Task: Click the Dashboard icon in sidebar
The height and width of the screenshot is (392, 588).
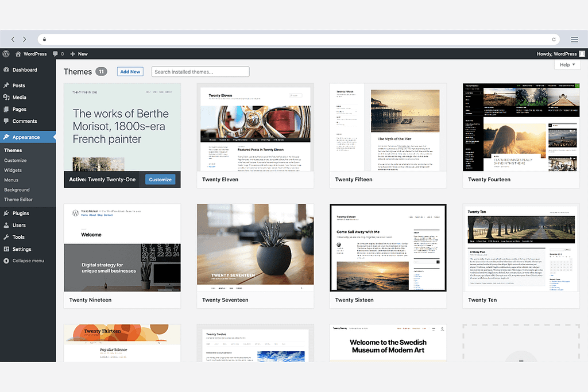Action: coord(6,70)
